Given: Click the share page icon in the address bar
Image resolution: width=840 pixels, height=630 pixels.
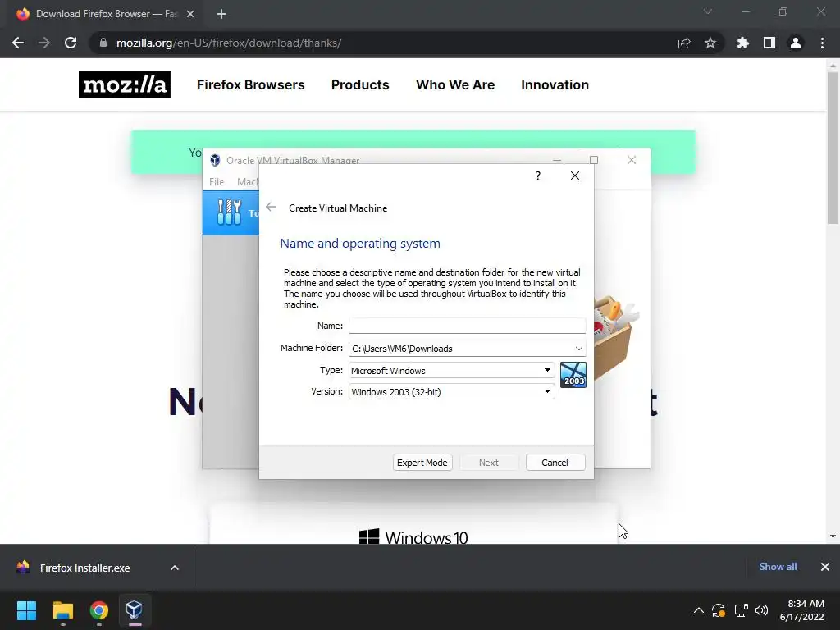Looking at the screenshot, I should click(x=683, y=43).
